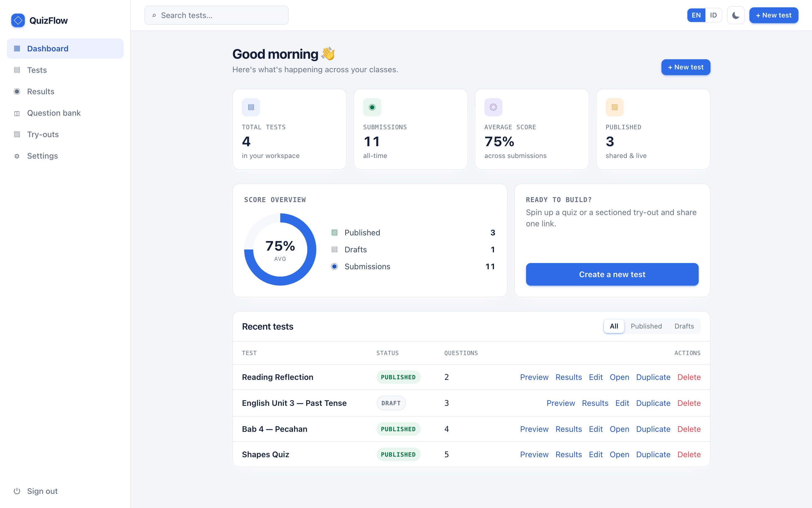Image resolution: width=812 pixels, height=508 pixels.
Task: Switch language to EN
Action: click(x=696, y=16)
